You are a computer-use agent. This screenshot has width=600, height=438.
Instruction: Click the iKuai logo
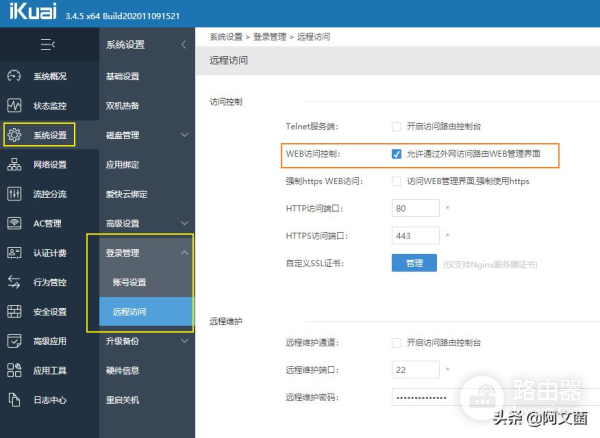click(x=33, y=11)
